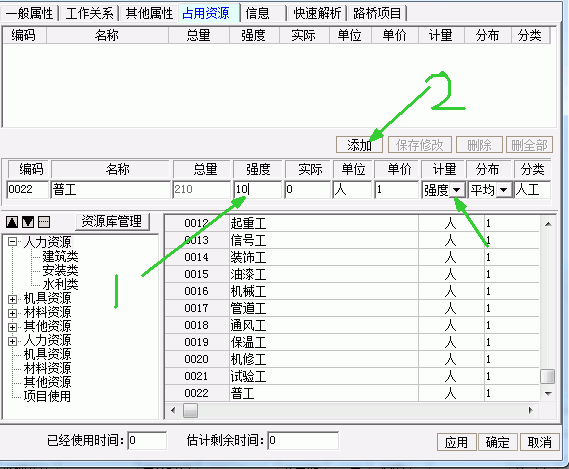Select row 0017 管道工 in resource list
The height and width of the screenshot is (469, 569).
(352, 308)
